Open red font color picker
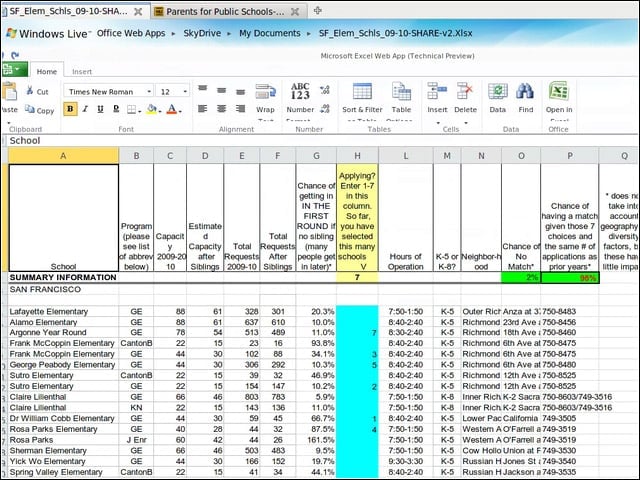640x480 pixels. (x=174, y=109)
